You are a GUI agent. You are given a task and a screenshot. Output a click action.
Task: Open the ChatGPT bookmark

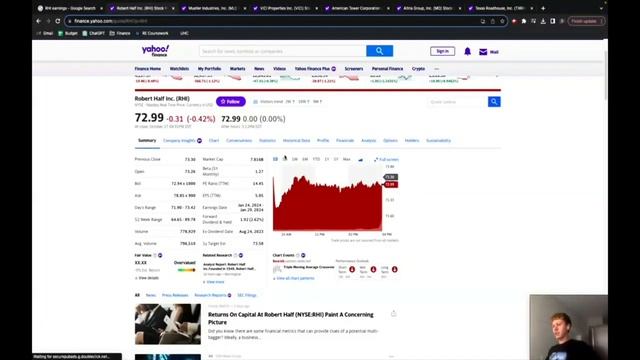point(93,33)
